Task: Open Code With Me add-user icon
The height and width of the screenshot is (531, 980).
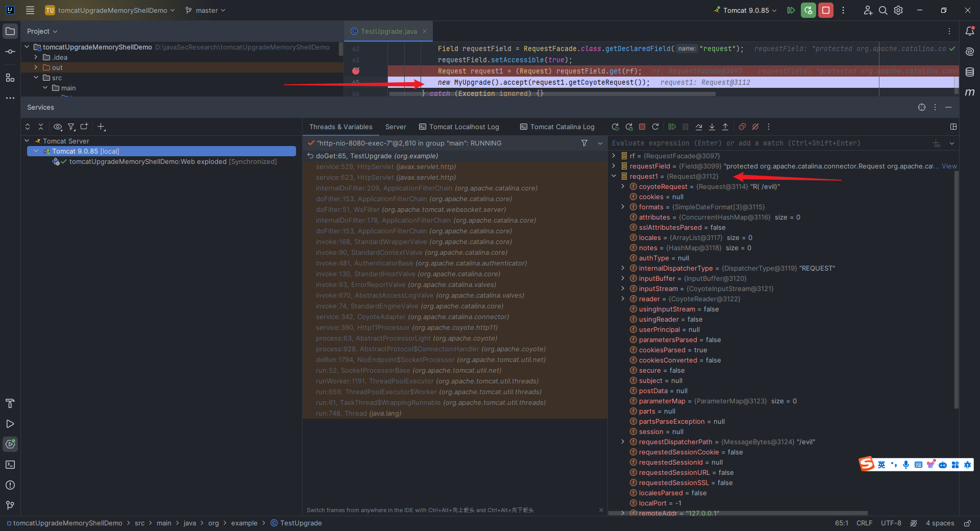Action: click(868, 10)
